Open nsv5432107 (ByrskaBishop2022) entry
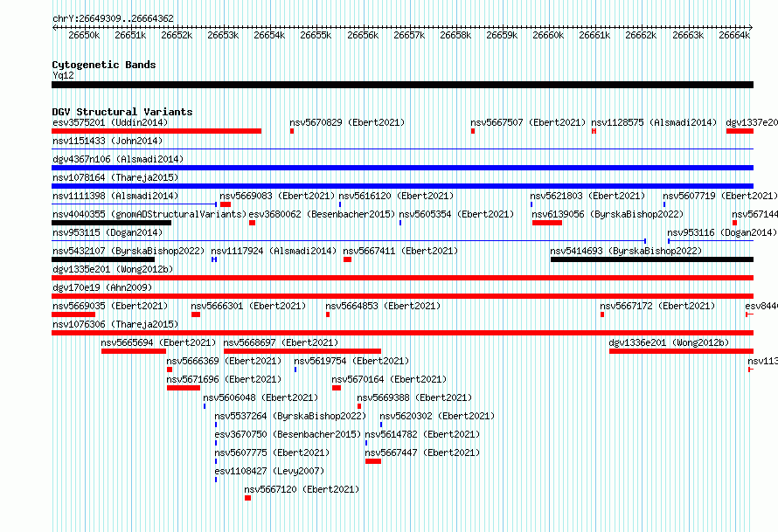 (x=129, y=251)
